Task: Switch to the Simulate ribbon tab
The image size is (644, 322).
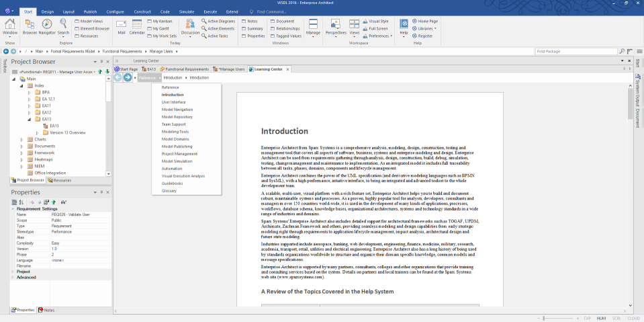Action: click(x=187, y=12)
